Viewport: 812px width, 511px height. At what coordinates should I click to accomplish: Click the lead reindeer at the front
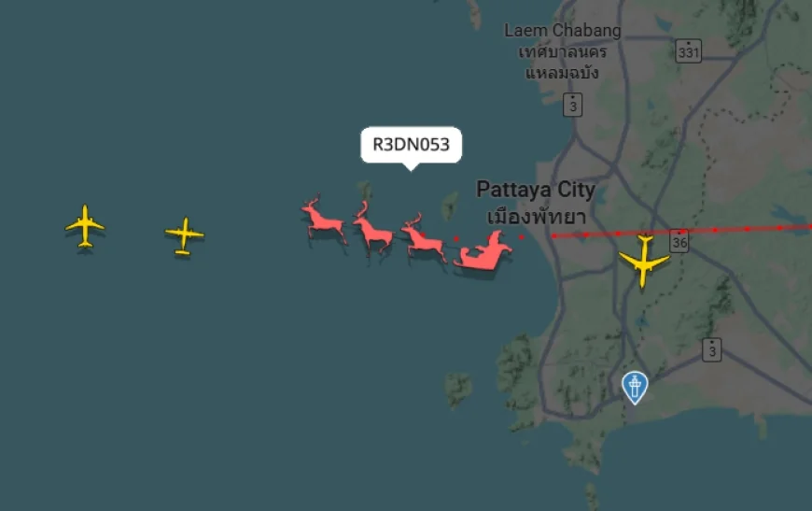point(324,220)
